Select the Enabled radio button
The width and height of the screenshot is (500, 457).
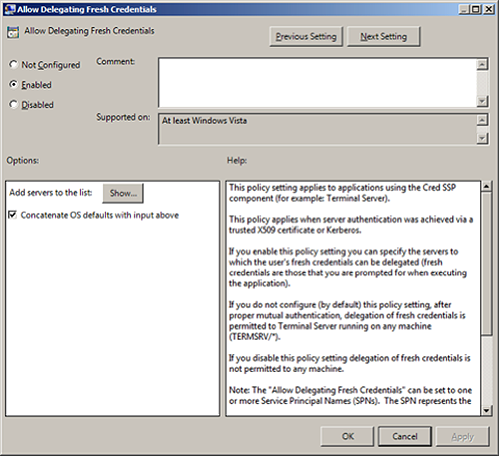(13, 84)
